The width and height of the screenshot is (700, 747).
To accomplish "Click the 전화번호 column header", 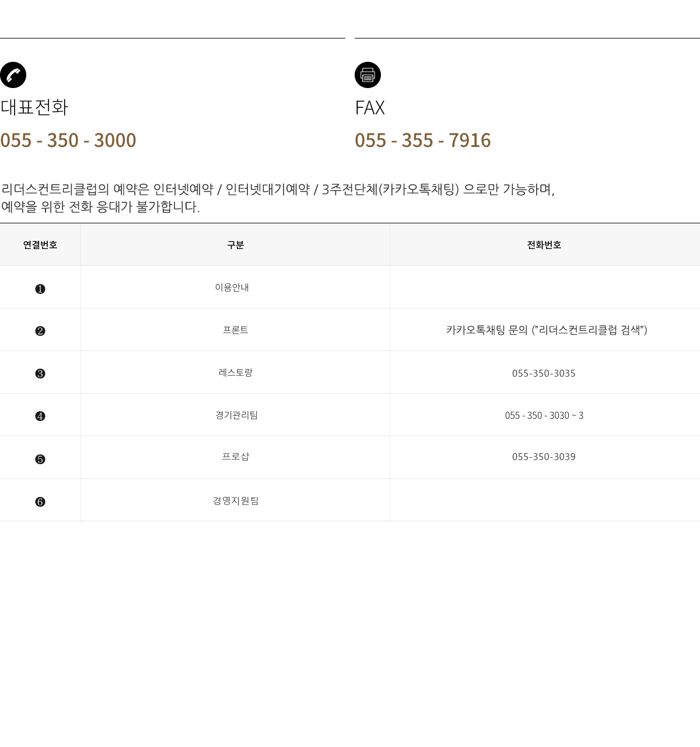I will (544, 245).
